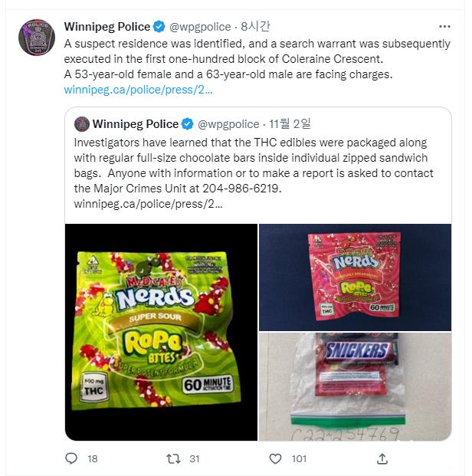Image resolution: width=472 pixels, height=476 pixels.
Task: Open the Winnipeg Police display name
Action: coord(107,27)
